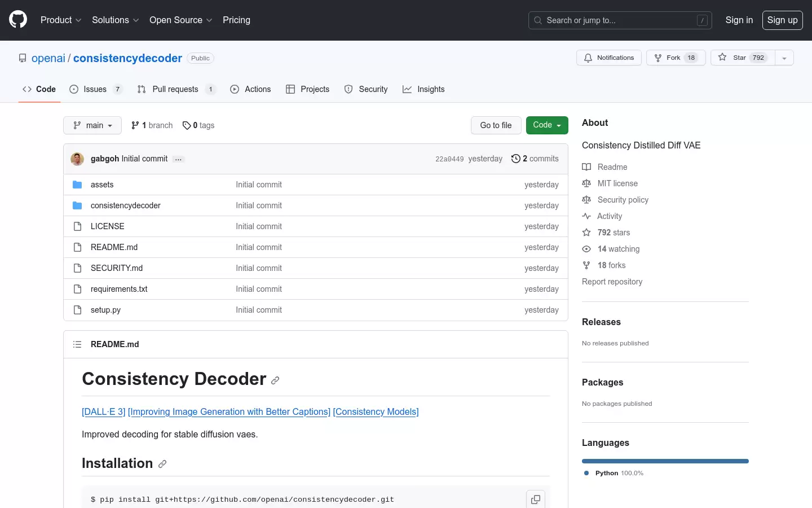Open the star lists dropdown arrow

[784, 58]
